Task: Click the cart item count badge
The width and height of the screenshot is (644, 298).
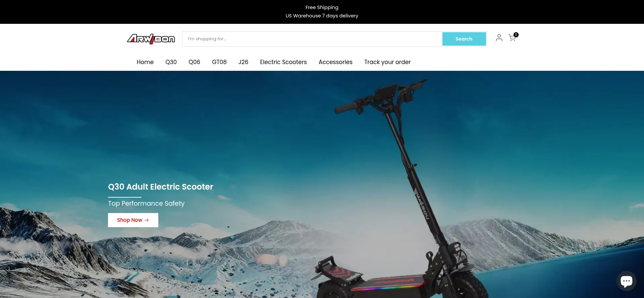Action: (x=516, y=35)
